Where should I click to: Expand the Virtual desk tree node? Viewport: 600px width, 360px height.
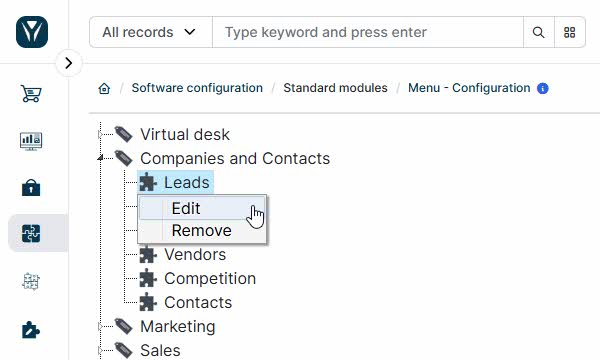[x=101, y=134]
